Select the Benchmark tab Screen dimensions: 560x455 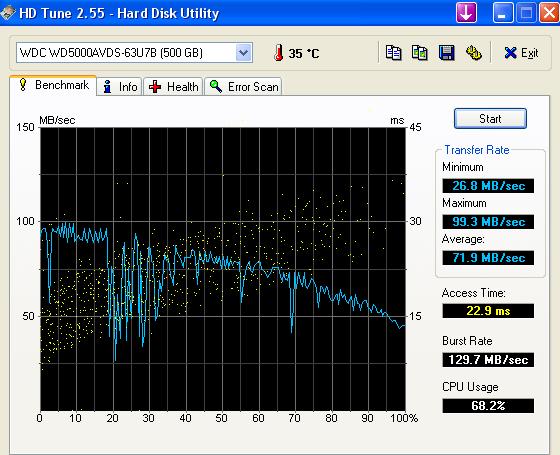pyautogui.click(x=53, y=85)
